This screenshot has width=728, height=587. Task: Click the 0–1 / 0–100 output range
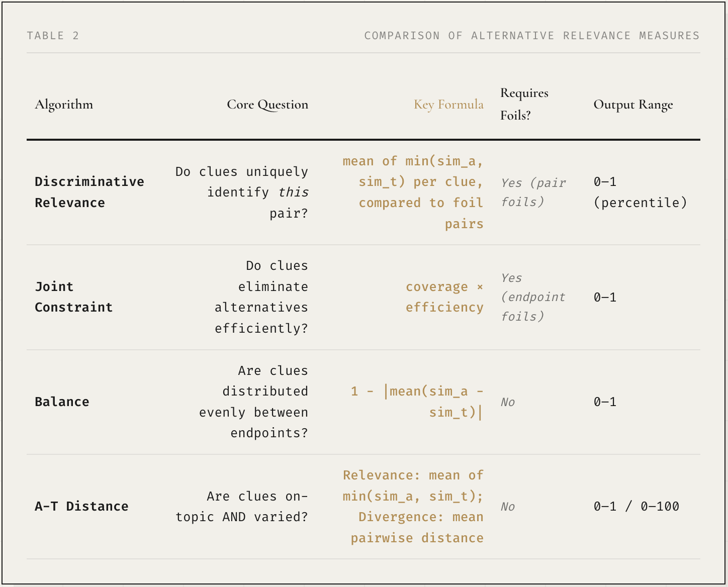[636, 506]
